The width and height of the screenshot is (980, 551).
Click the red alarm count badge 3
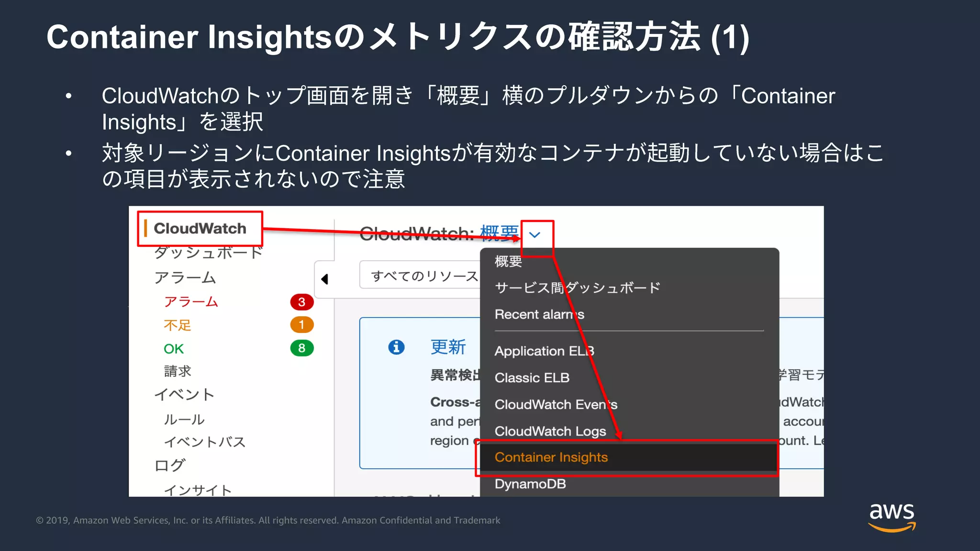click(302, 302)
